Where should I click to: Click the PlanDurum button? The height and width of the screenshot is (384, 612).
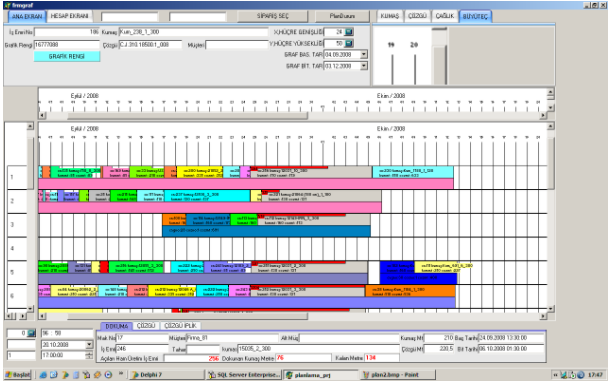[x=342, y=16]
